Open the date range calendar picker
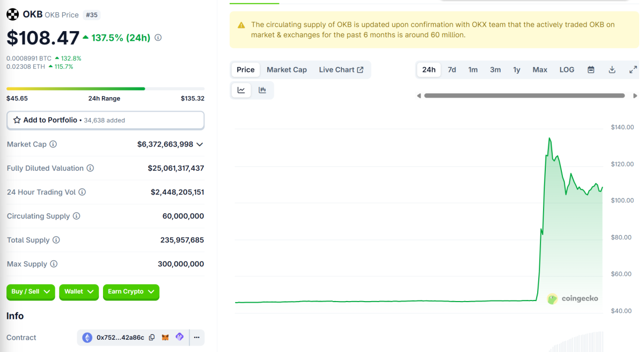Viewport: 644px width, 352px height. coord(591,69)
